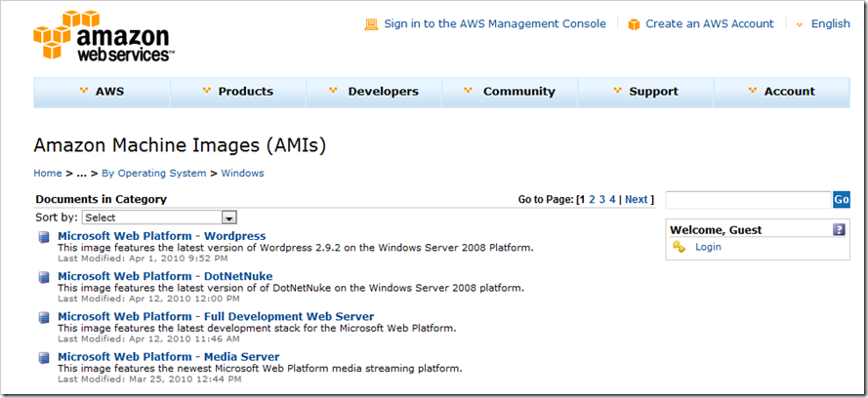Click the media streaming platform description text
Viewport: 868px width, 398px height.
click(260, 368)
